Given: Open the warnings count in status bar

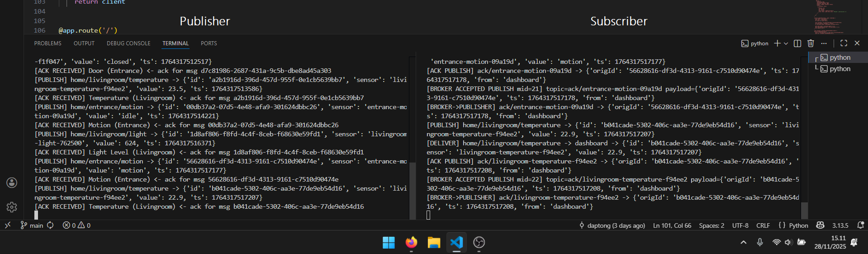Looking at the screenshot, I should pyautogui.click(x=84, y=225).
